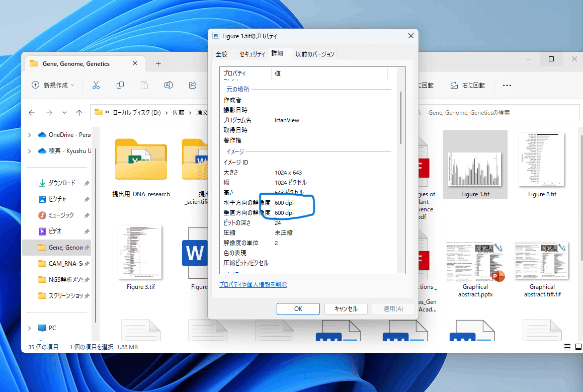583x392 pixels.
Task: Unpin ダウンロード using its pin icon
Action: pos(87,183)
